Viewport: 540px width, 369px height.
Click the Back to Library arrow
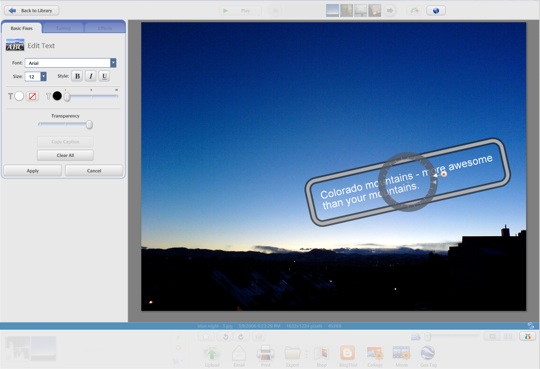click(12, 11)
